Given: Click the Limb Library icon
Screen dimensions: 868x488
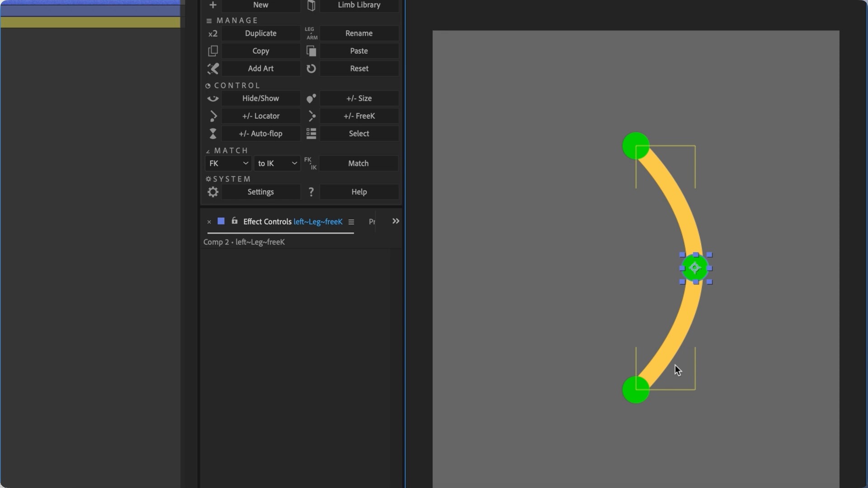Looking at the screenshot, I should pos(311,5).
